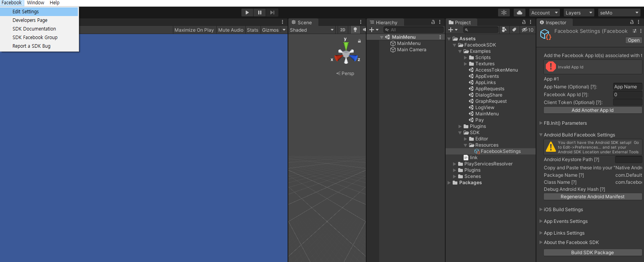Open the Window menu
The image size is (644, 262).
[36, 3]
